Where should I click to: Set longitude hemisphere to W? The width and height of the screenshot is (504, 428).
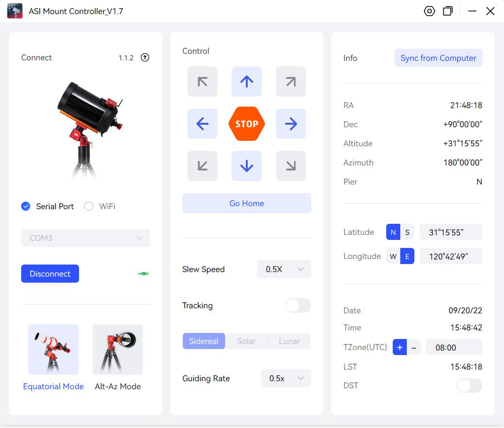393,256
